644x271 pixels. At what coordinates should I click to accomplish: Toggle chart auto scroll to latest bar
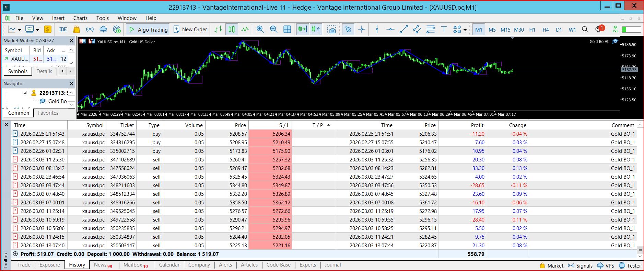[x=302, y=30]
